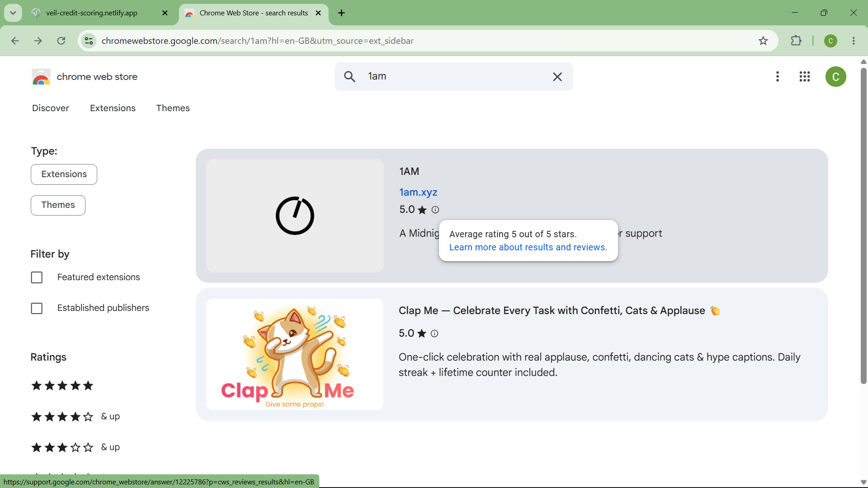Open Google account avatar on the page
Image resolution: width=868 pixels, height=488 pixels.
(x=836, y=77)
